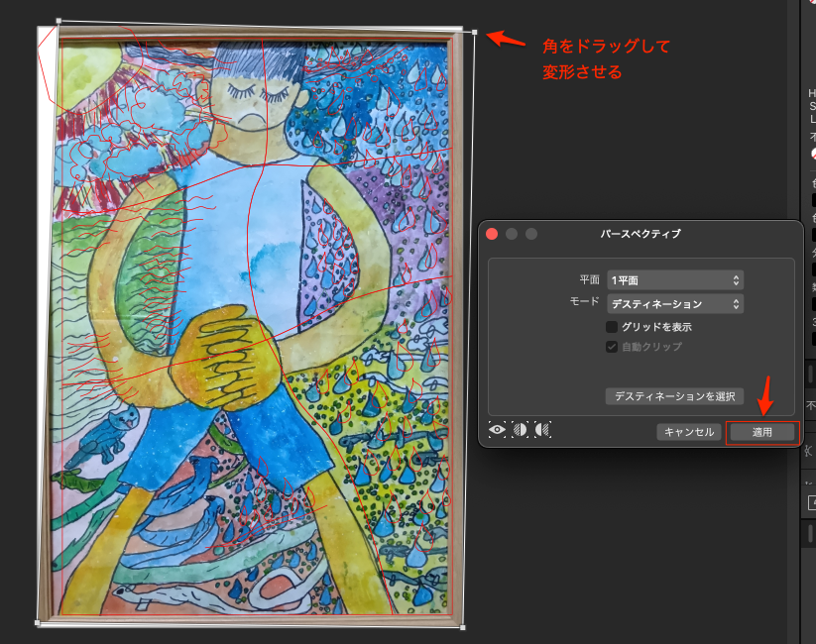Click the top-left perspective corner handle
Screen dimensions: 816x644
(x=59, y=20)
